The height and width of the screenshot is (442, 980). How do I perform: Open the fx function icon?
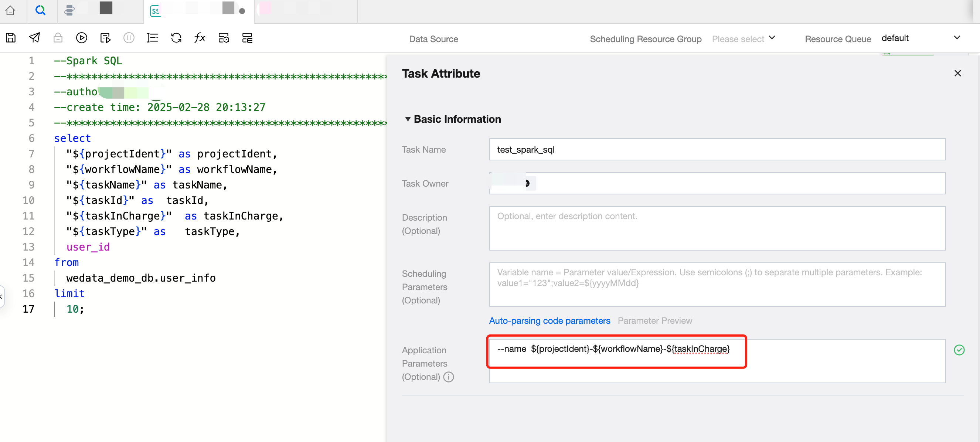pos(199,38)
